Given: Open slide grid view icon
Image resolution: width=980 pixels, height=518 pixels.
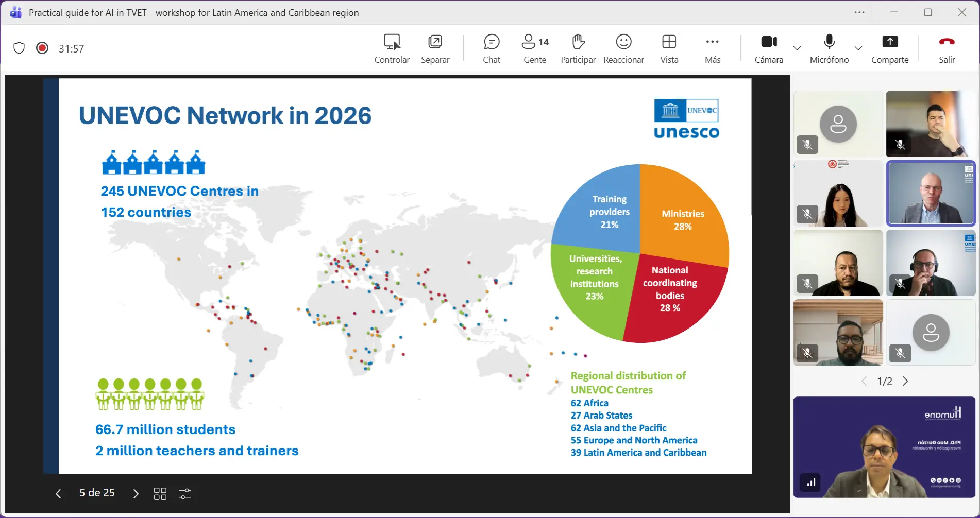Looking at the screenshot, I should pyautogui.click(x=160, y=494).
